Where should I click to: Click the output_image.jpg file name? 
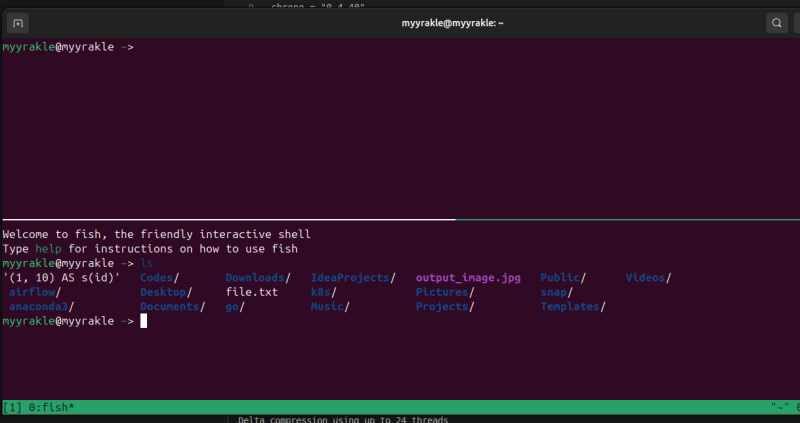pos(468,277)
